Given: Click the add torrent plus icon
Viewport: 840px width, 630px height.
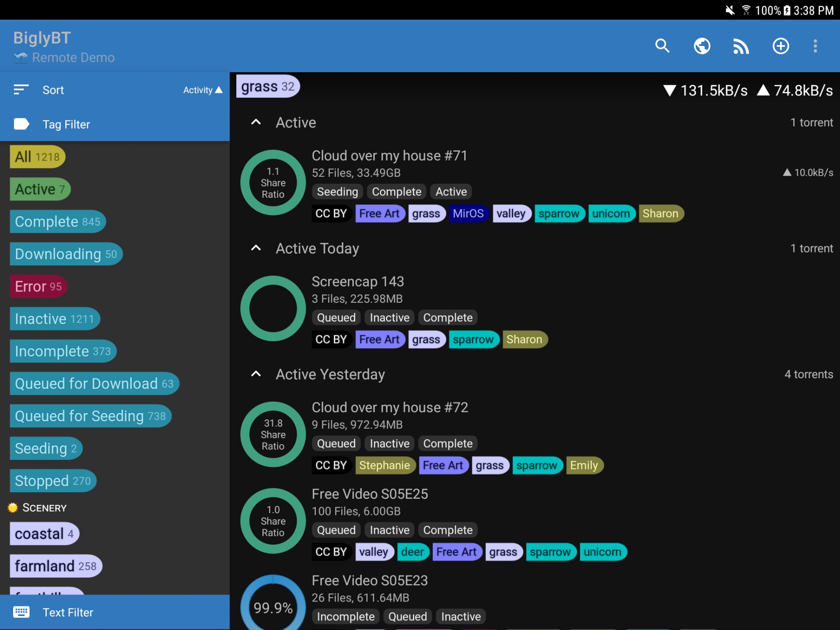Looking at the screenshot, I should tap(780, 46).
